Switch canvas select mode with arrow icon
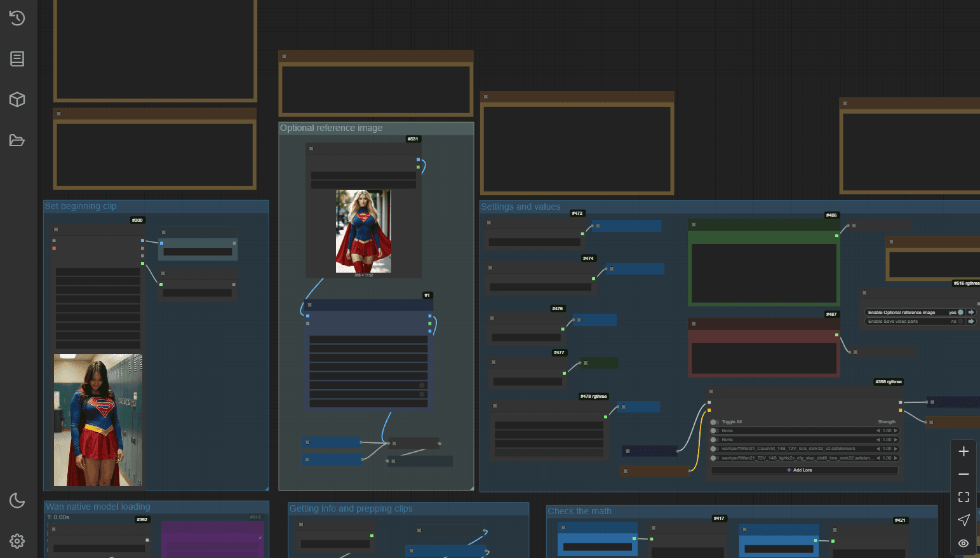 963,520
